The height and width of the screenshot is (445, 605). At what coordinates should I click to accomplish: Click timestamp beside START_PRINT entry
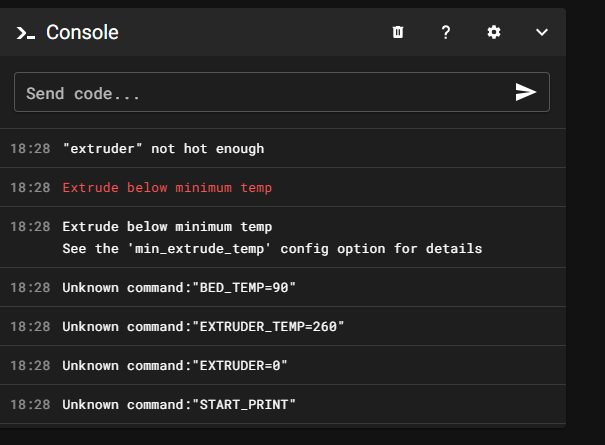coord(30,404)
